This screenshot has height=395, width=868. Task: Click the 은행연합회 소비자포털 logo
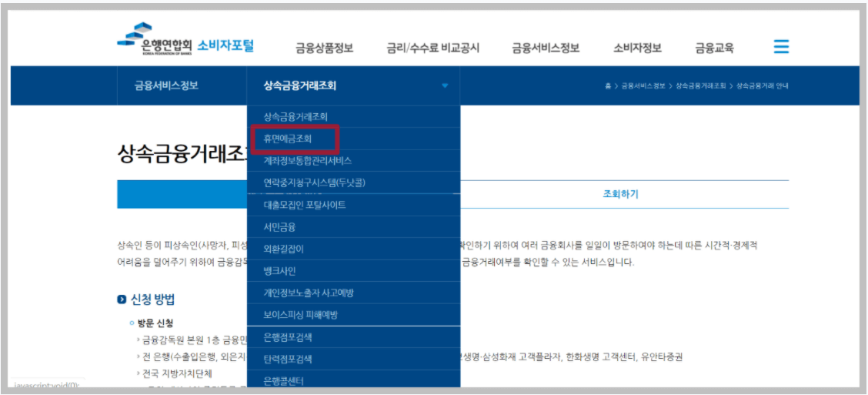pyautogui.click(x=185, y=38)
